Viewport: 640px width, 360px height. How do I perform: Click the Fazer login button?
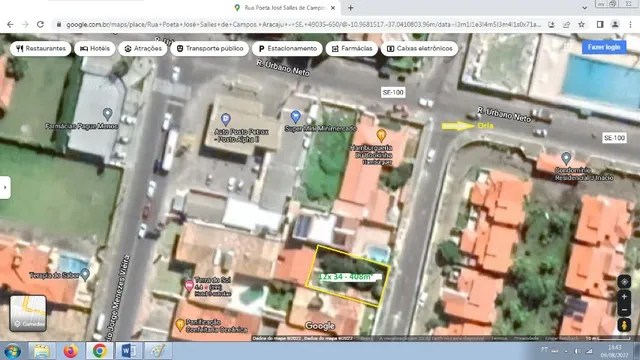(604, 47)
